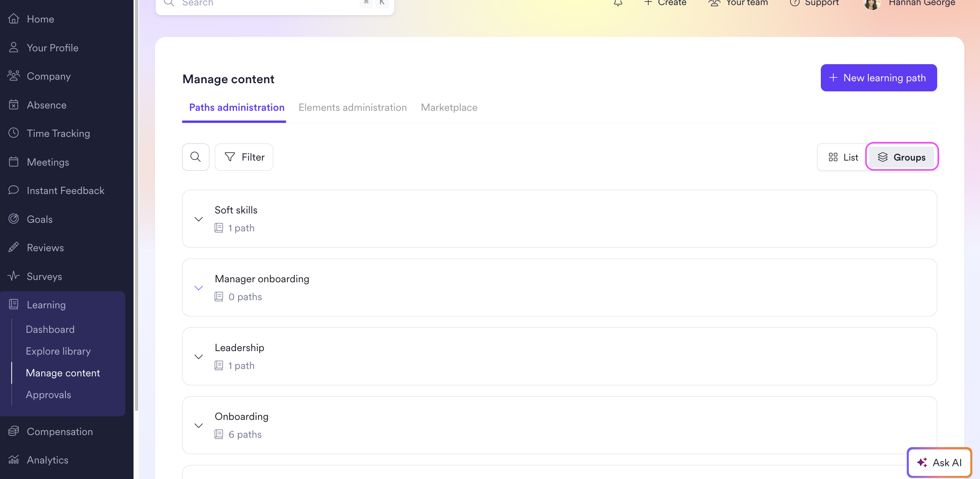Screen dimensions: 980x479
Task: Expand the Manager onboarding group
Action: (198, 288)
